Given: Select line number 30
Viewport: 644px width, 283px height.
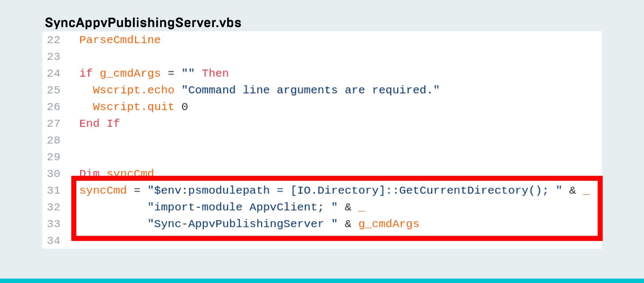Looking at the screenshot, I should tap(53, 173).
